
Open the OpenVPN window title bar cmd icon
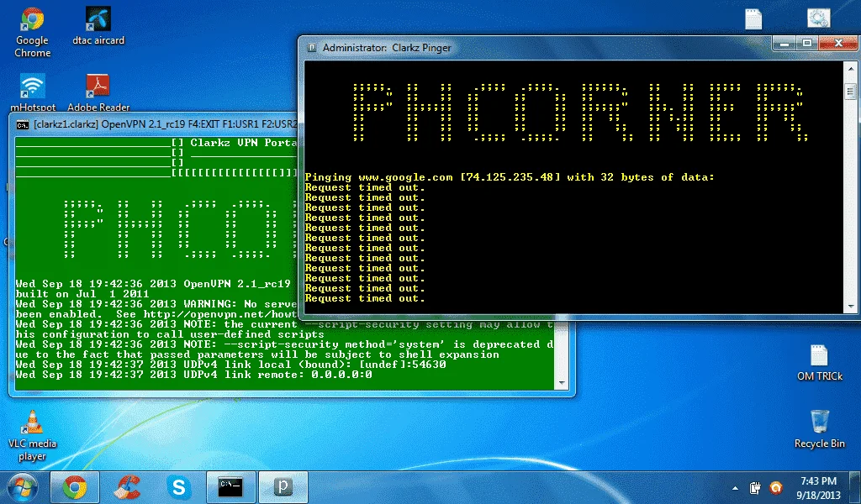(23, 124)
